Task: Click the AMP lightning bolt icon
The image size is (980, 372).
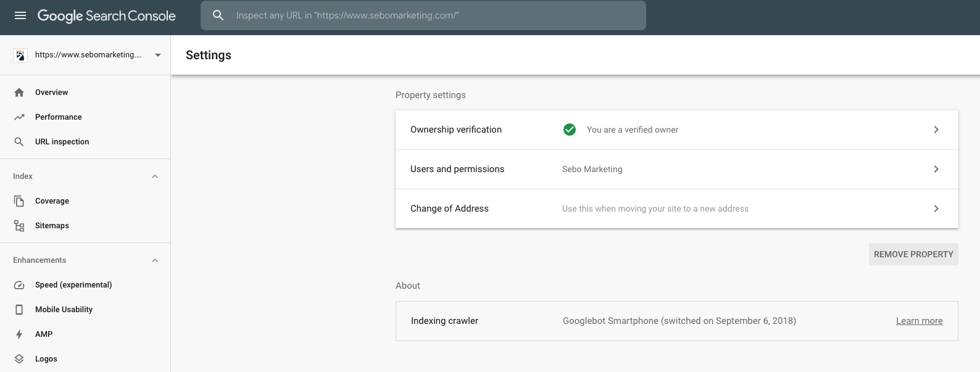Action: (19, 334)
